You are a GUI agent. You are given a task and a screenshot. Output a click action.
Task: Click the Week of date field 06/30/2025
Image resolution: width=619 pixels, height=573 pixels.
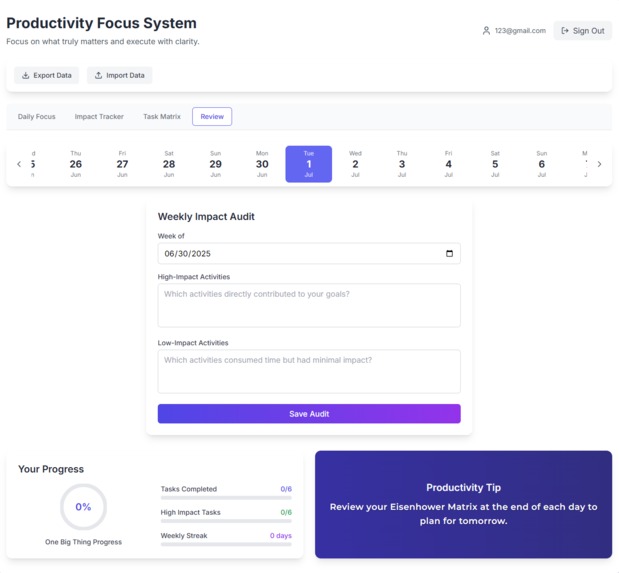click(x=309, y=253)
